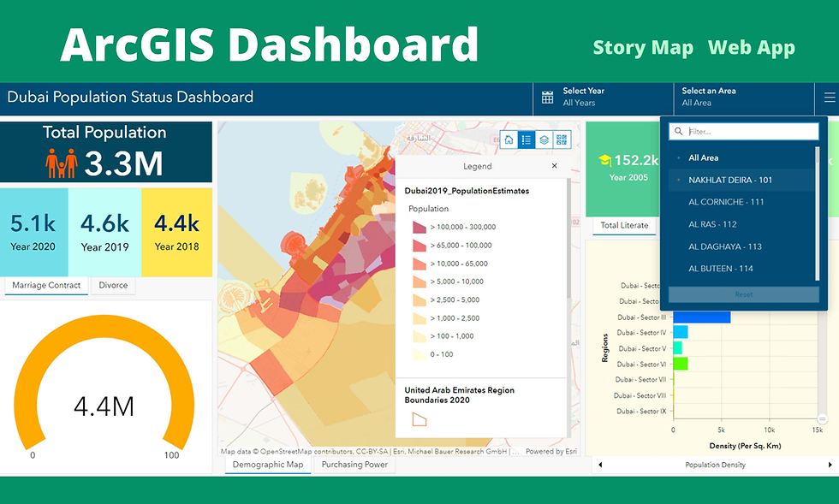Click the area list scrollbar
Viewport: 839px width, 504px height.
point(817,213)
